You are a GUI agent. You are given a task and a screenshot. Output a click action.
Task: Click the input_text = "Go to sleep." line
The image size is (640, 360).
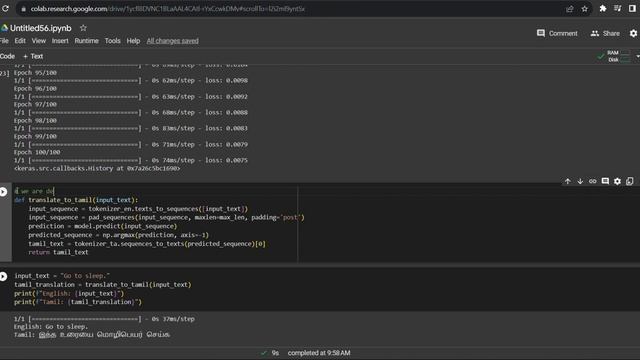click(62, 276)
